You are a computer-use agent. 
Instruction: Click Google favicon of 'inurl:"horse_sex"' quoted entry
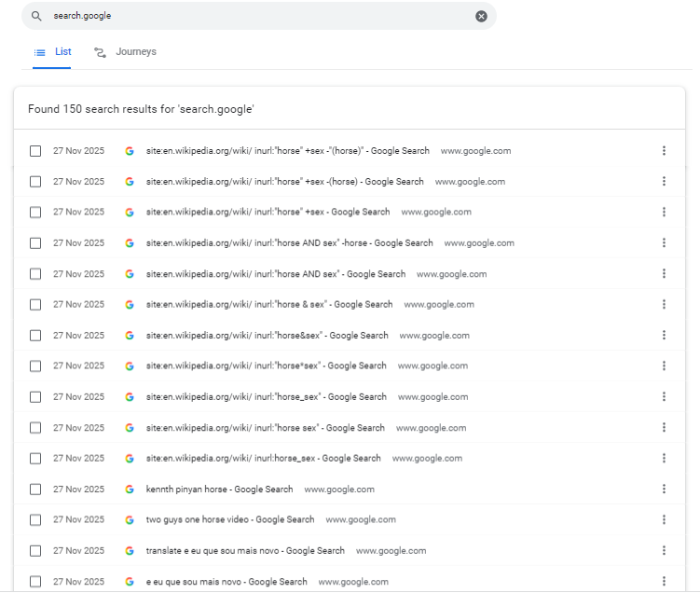(x=130, y=397)
